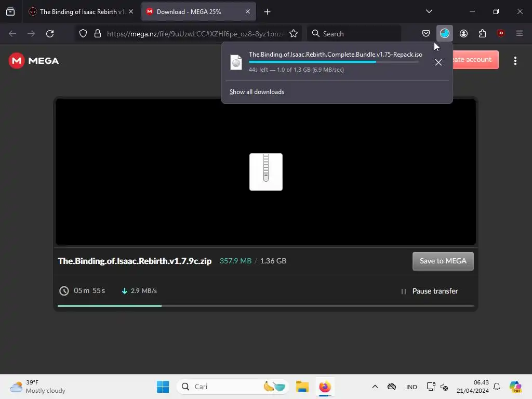Click the taskbar Cari search box
The image size is (532, 399).
[x=232, y=387]
